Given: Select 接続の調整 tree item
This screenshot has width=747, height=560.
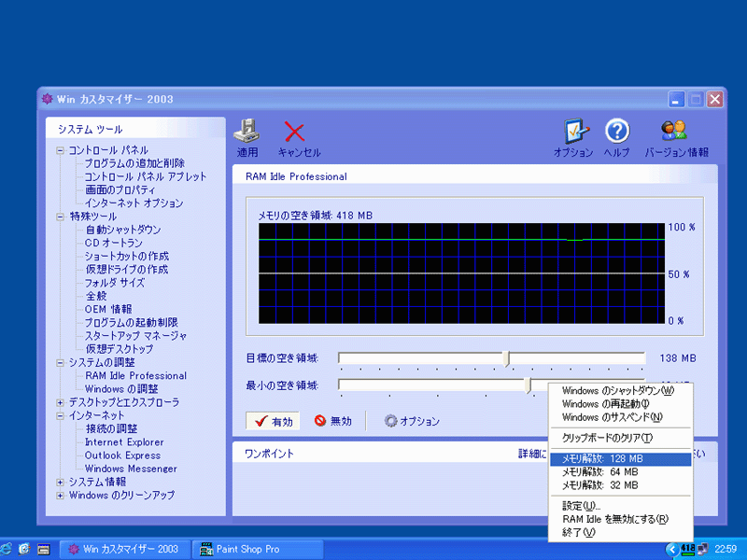Looking at the screenshot, I should pyautogui.click(x=111, y=429).
